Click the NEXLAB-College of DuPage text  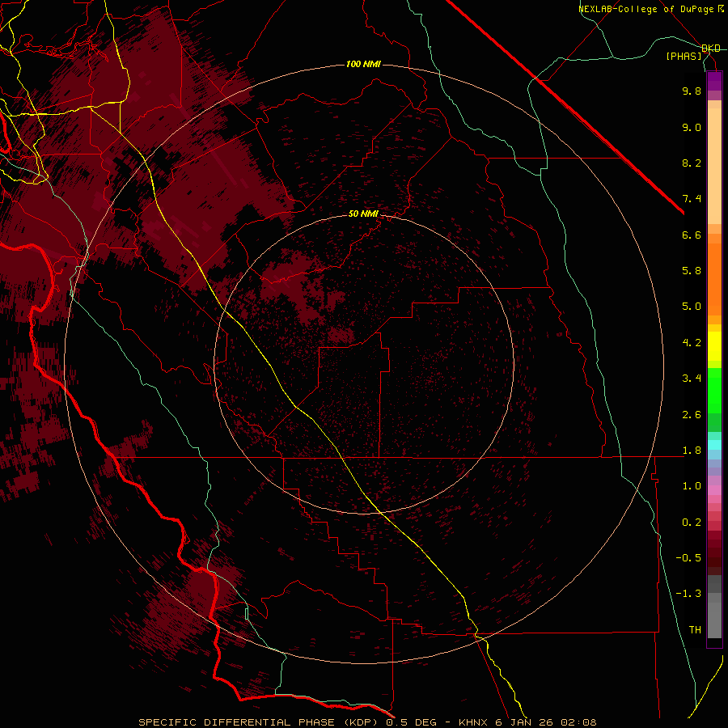click(646, 9)
